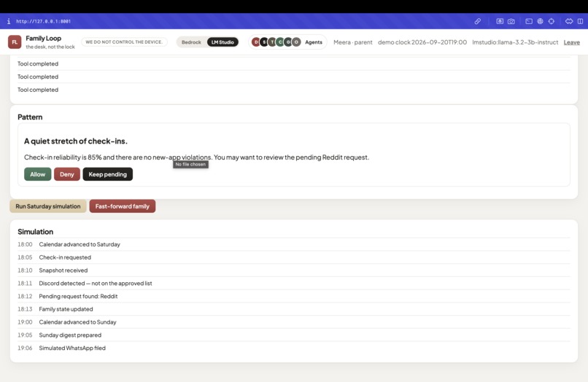
Task: Select the 'Simulated WhatsApp filed' log row
Action: tap(293, 348)
